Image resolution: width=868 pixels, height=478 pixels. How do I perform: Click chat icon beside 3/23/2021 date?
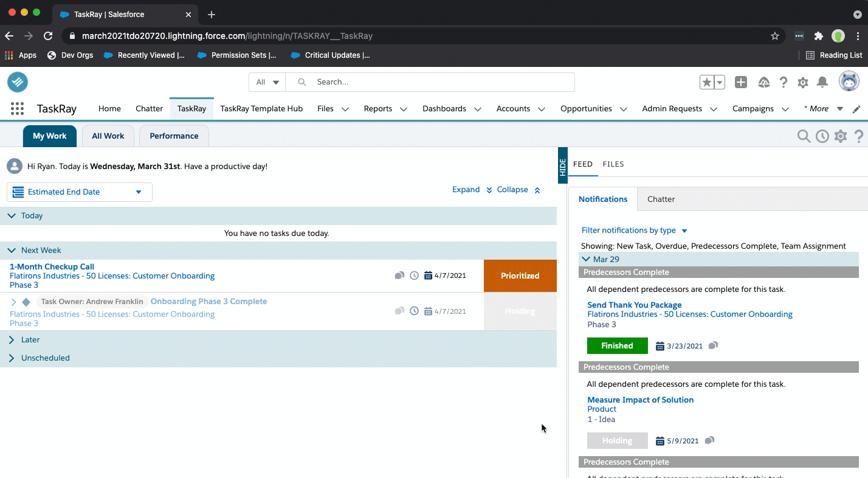714,345
